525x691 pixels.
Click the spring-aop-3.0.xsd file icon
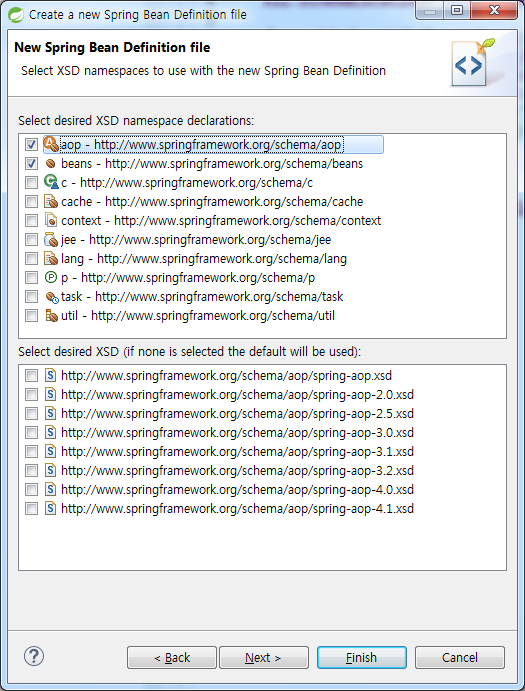click(51, 432)
